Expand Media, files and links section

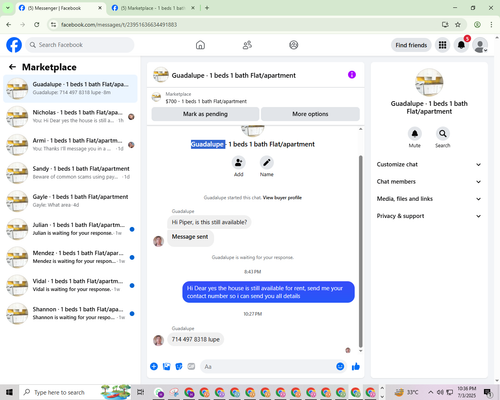[429, 199]
